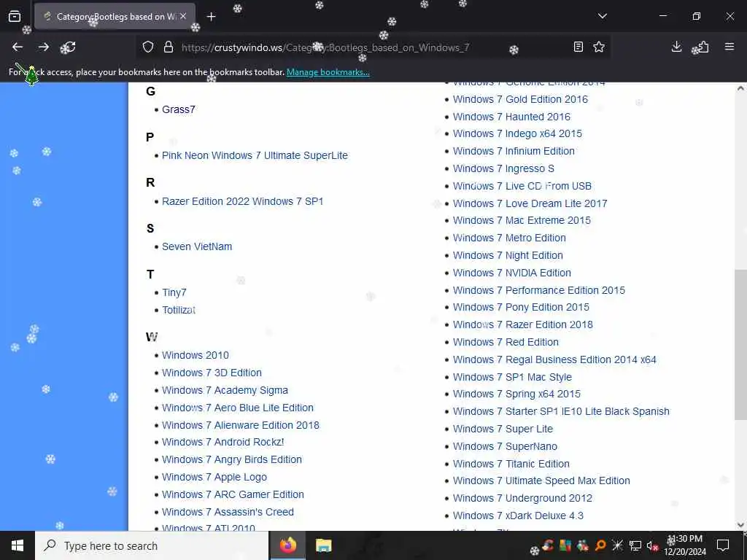Open Windows 7 Aero Blue Lite Edition
Screen dimensions: 747x560
238,408
